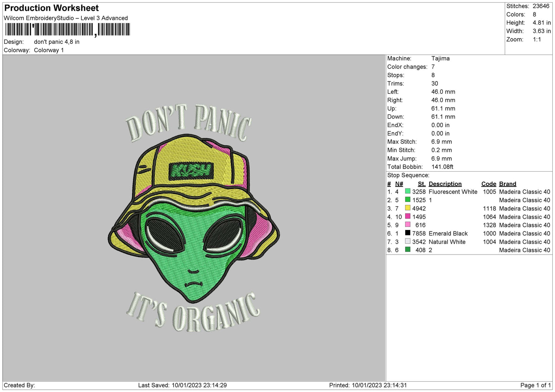Viewport: 555px width, 392px height.
Task: Click the 'Last Saved: 10/01/2023 23:14:29' footer text
Action: click(182, 385)
